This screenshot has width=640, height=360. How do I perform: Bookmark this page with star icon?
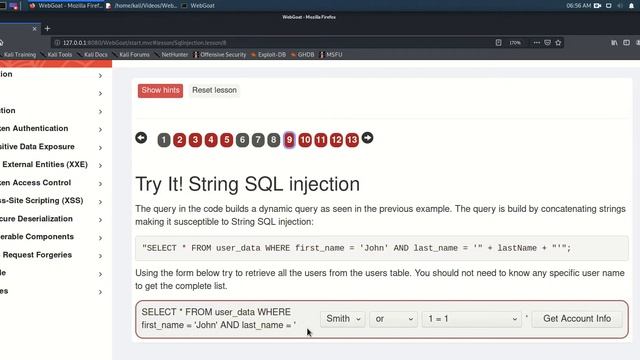pos(558,42)
